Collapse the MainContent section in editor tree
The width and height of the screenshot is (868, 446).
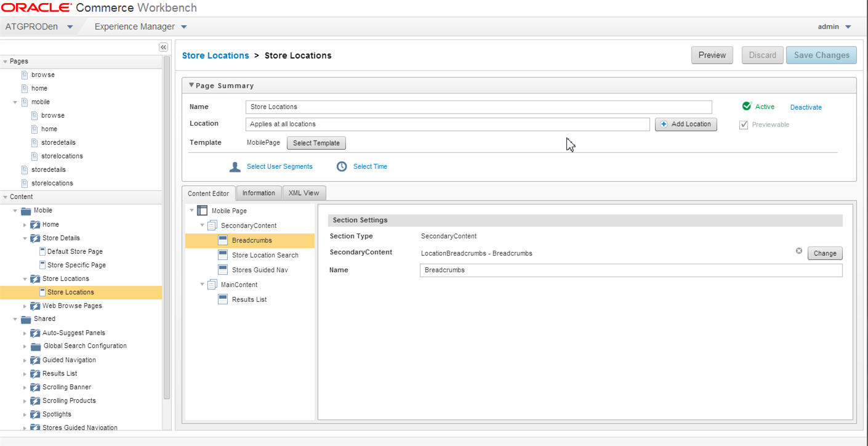203,285
